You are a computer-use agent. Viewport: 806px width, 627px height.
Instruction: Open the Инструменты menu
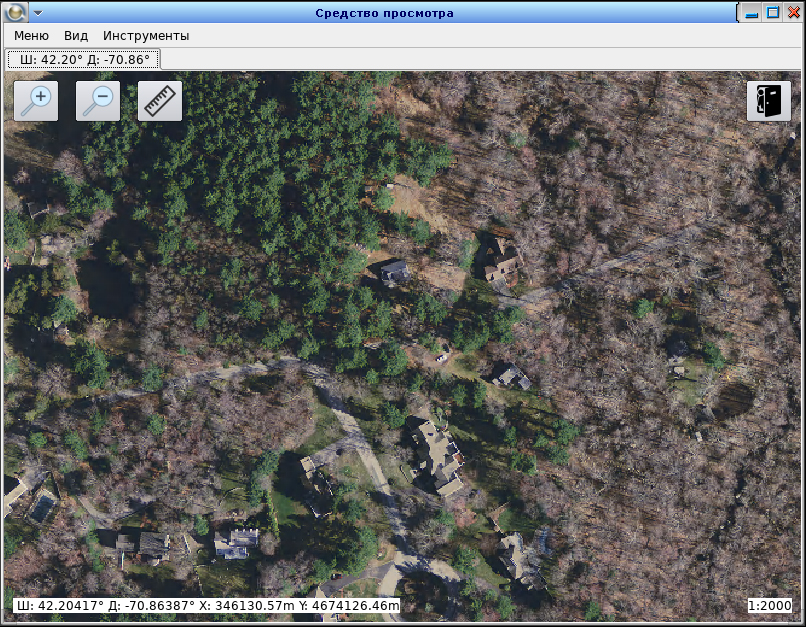coord(146,35)
